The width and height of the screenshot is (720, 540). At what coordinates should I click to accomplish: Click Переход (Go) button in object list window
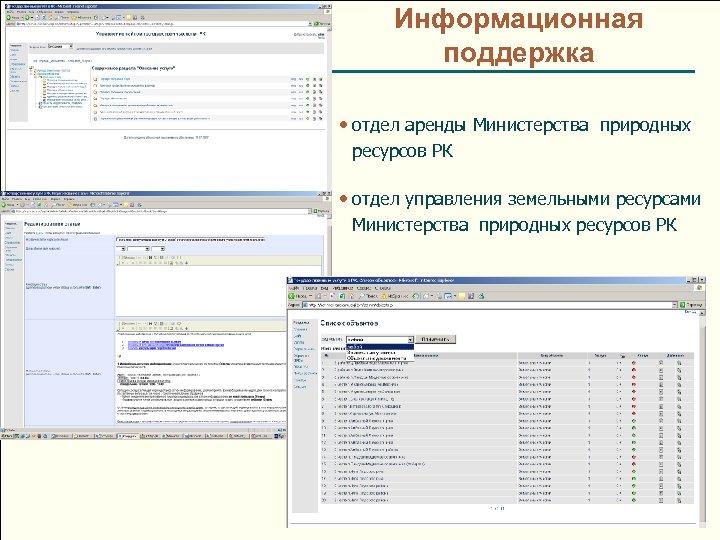click(x=691, y=305)
